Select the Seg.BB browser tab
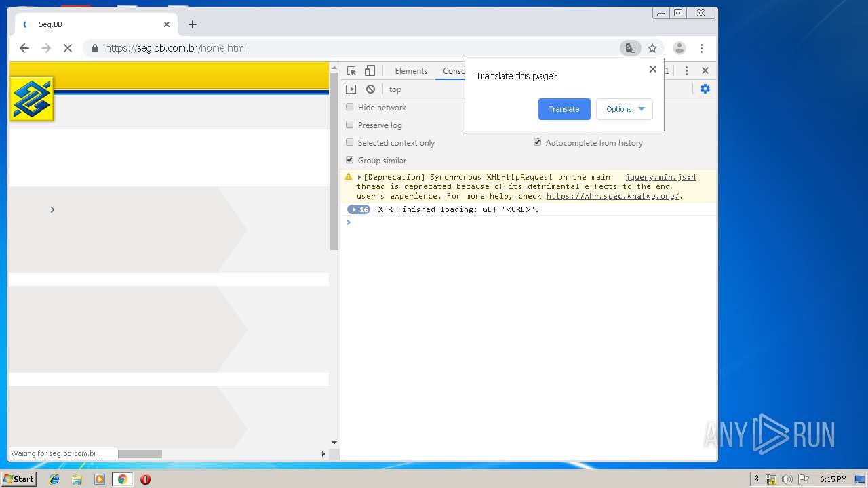This screenshot has height=488, width=868. [97, 24]
